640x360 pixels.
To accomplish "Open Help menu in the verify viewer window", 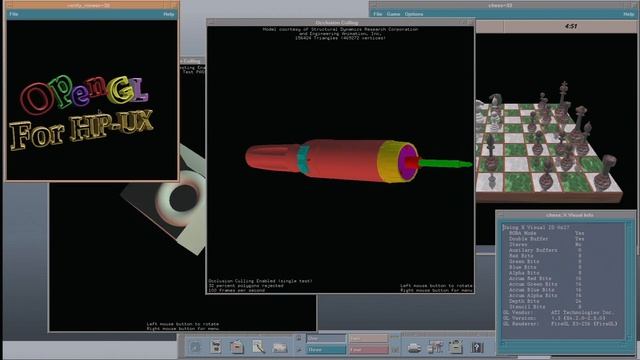I will tap(169, 14).
